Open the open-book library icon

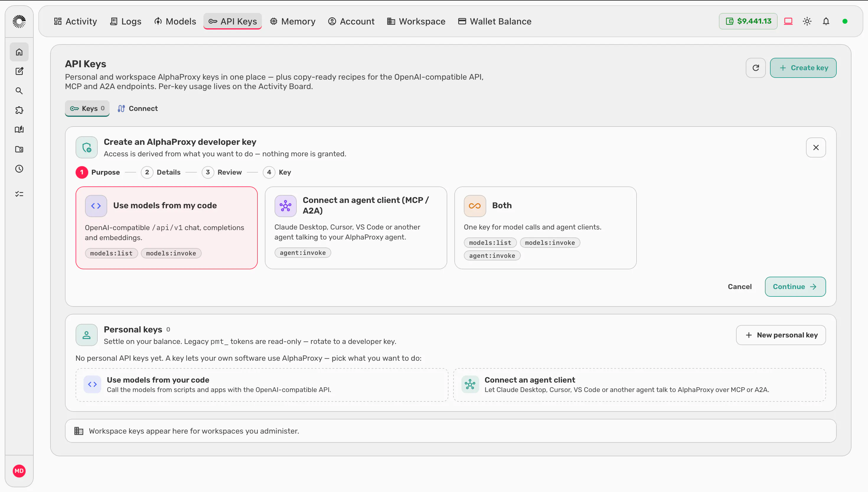(x=19, y=130)
